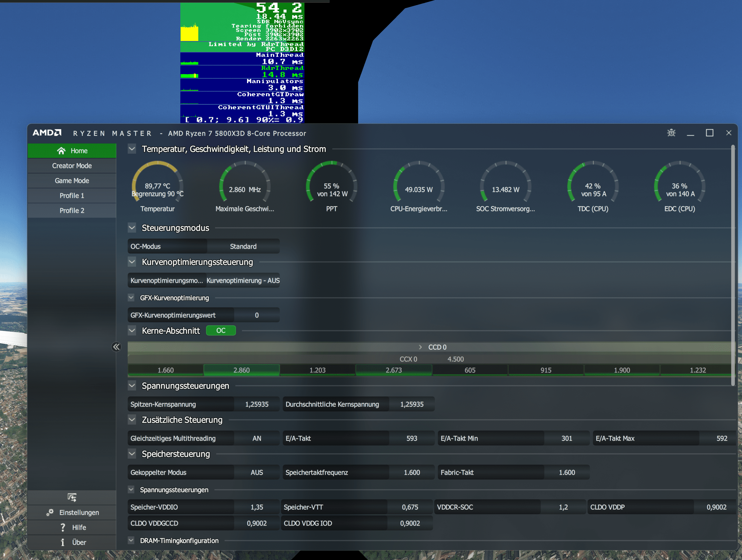The height and width of the screenshot is (560, 742).
Task: Click the AMD logo in title bar
Action: point(47,133)
